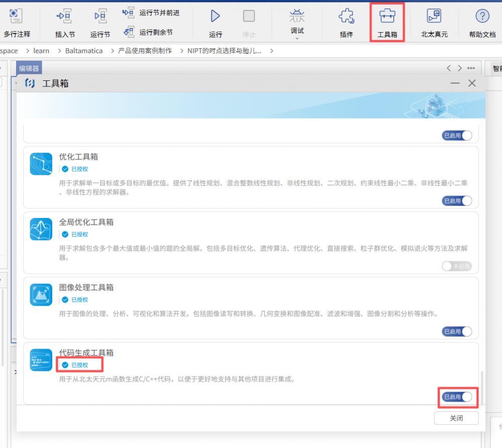The width and height of the screenshot is (502, 448).
Task: Click the 插入节 insert section icon
Action: (64, 17)
